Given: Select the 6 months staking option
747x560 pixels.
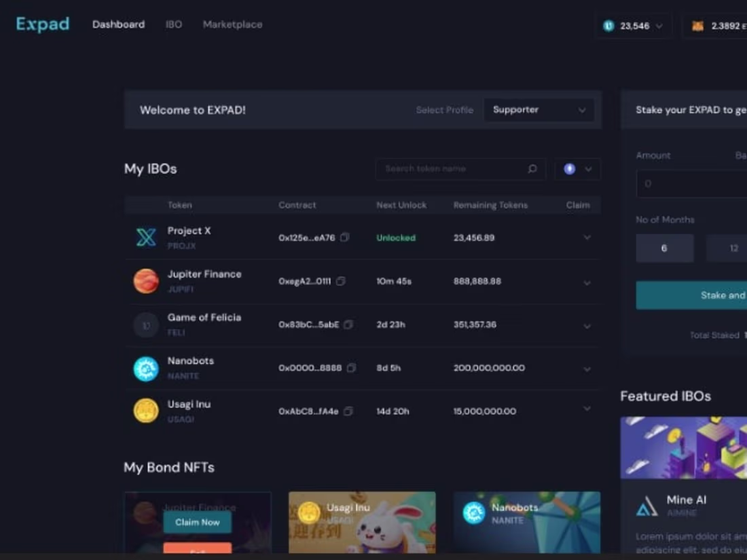Looking at the screenshot, I should 665,248.
